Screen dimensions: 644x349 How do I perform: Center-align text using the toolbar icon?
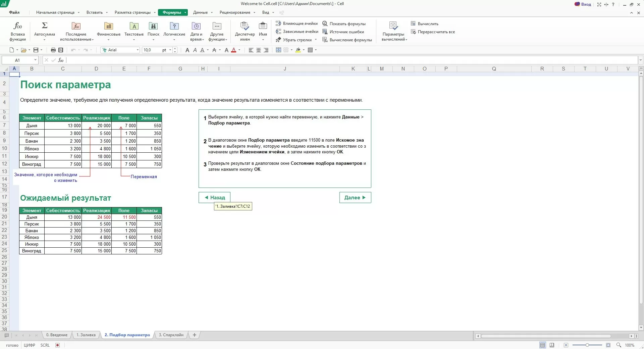tap(259, 50)
